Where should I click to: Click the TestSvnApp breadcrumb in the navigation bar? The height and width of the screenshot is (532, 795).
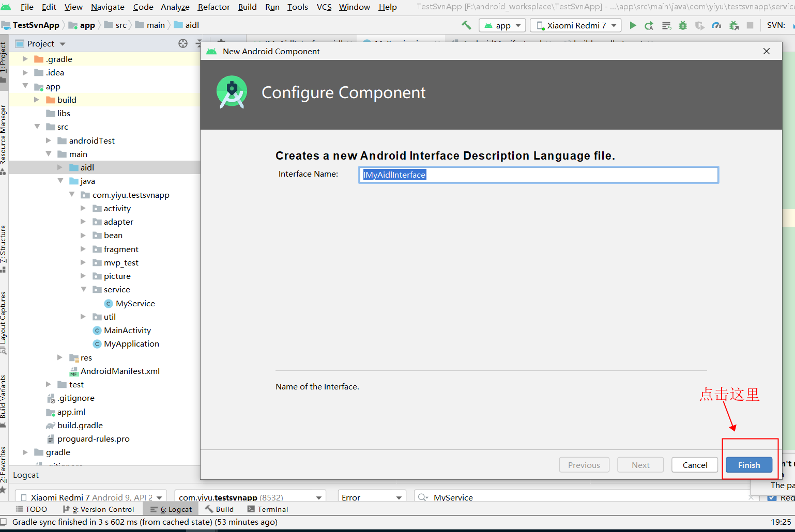31,25
